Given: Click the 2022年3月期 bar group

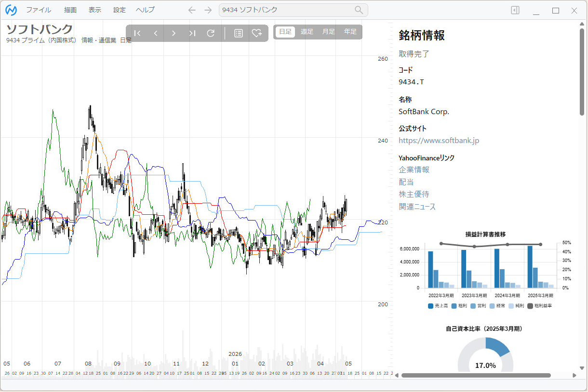Looking at the screenshot, I should click(441, 269).
